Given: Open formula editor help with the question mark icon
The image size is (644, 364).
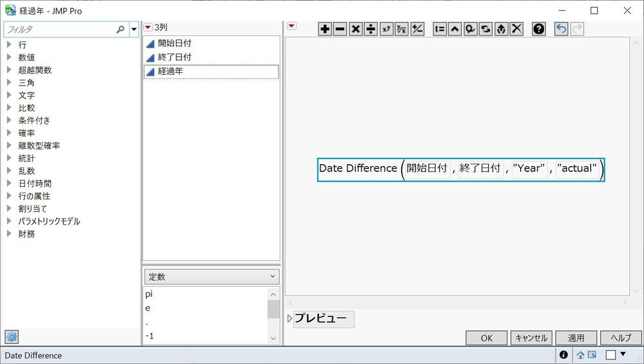Looking at the screenshot, I should coord(539,29).
